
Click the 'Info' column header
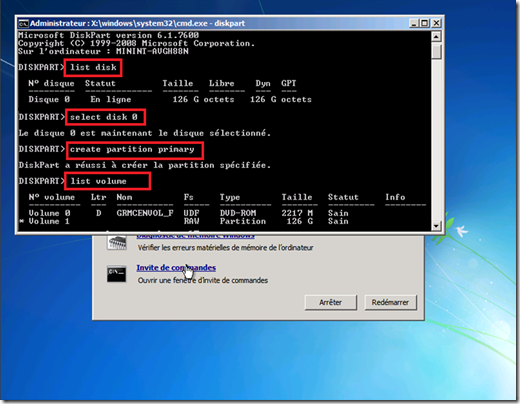(x=395, y=197)
